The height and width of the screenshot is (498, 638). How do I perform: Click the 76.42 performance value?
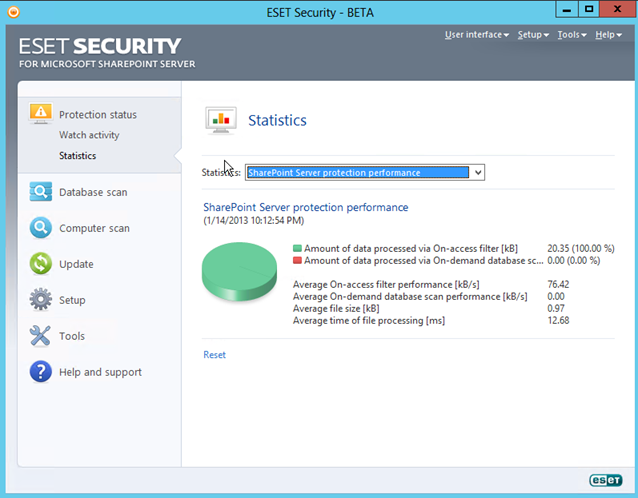pyautogui.click(x=558, y=284)
